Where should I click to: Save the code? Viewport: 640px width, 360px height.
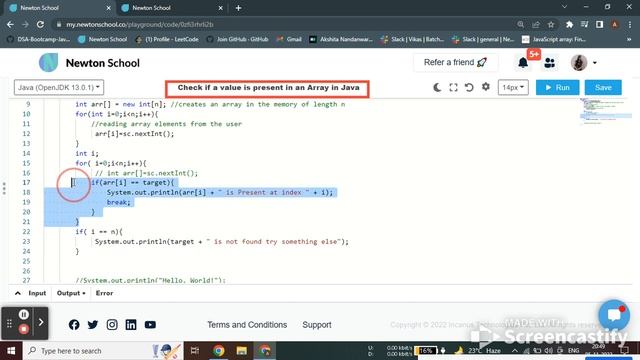click(603, 87)
